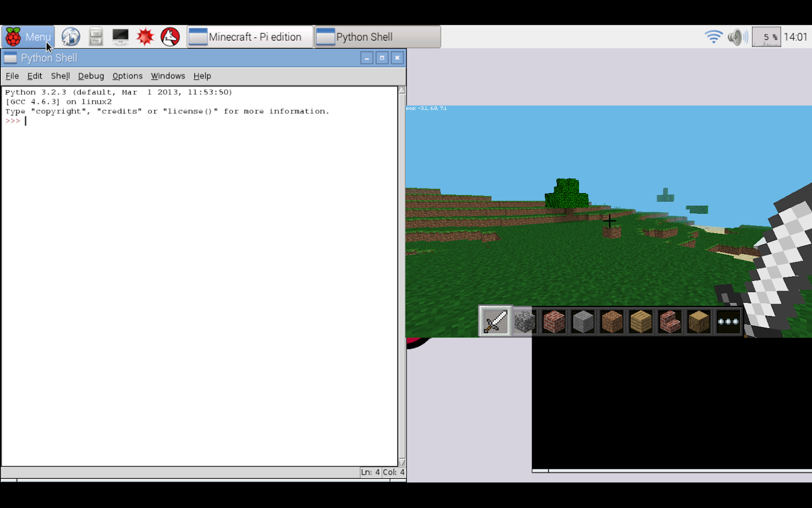Select the red brick block in hotbar

point(554,322)
